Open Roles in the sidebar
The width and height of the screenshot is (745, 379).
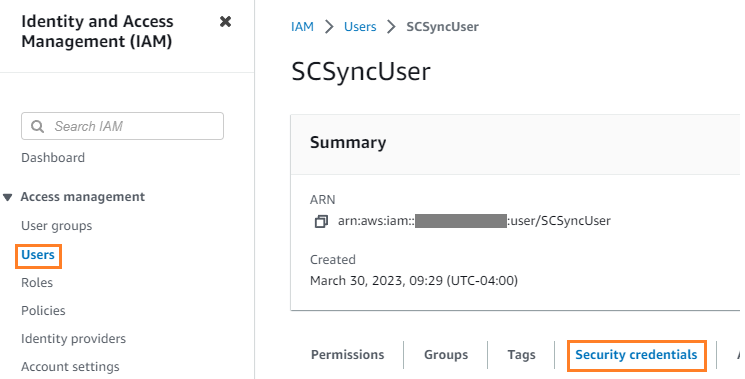pyautogui.click(x=37, y=283)
